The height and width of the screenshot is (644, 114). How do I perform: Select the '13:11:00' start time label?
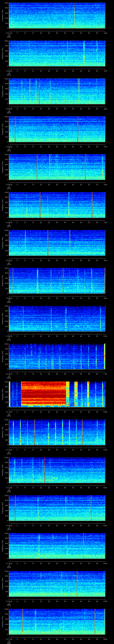(x=9, y=412)
